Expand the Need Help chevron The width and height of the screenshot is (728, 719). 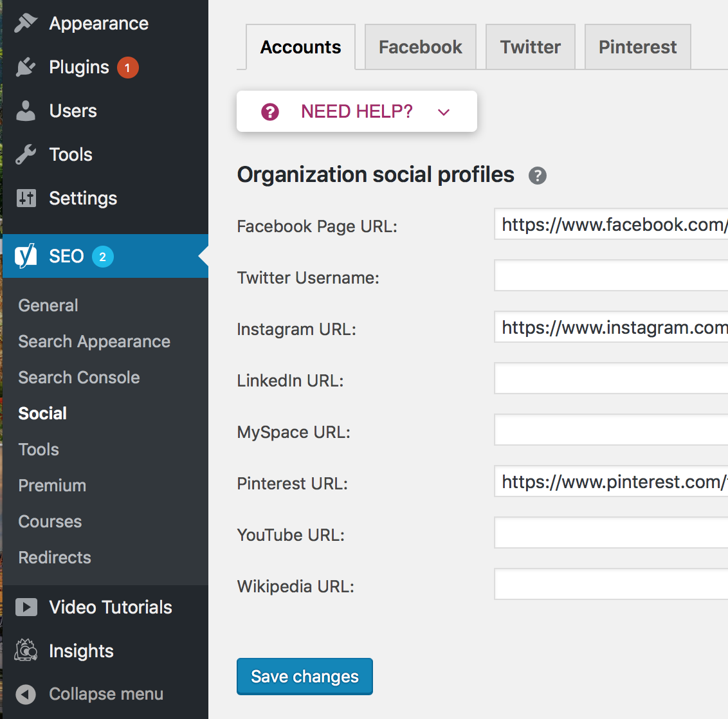[x=444, y=112]
